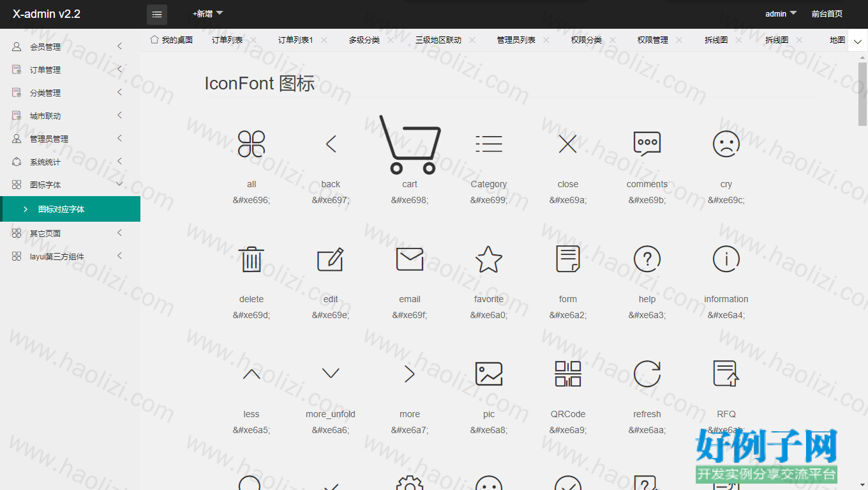Viewport: 868px width, 490px height.
Task: Click the favorite star icon
Action: click(489, 259)
